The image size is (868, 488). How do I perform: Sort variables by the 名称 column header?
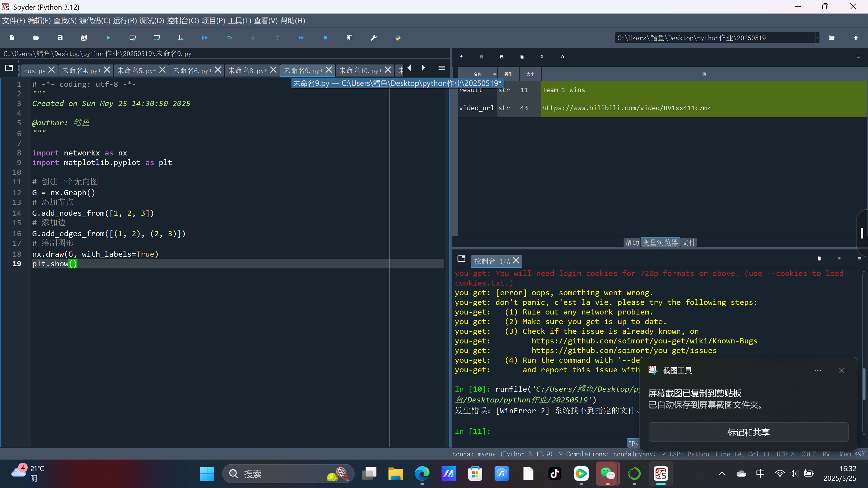click(x=477, y=74)
